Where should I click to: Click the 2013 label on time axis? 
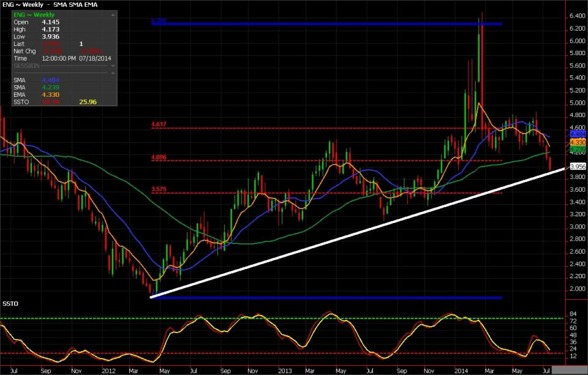[285, 371]
